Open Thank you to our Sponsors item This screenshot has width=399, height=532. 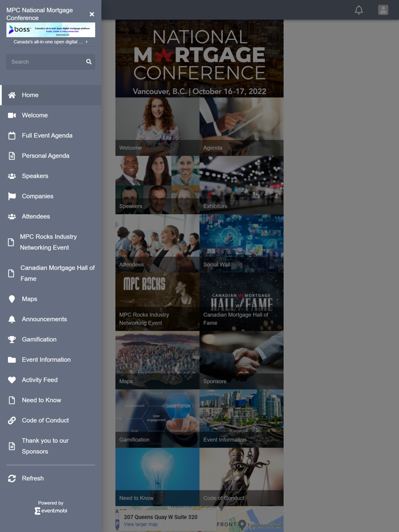(51, 446)
